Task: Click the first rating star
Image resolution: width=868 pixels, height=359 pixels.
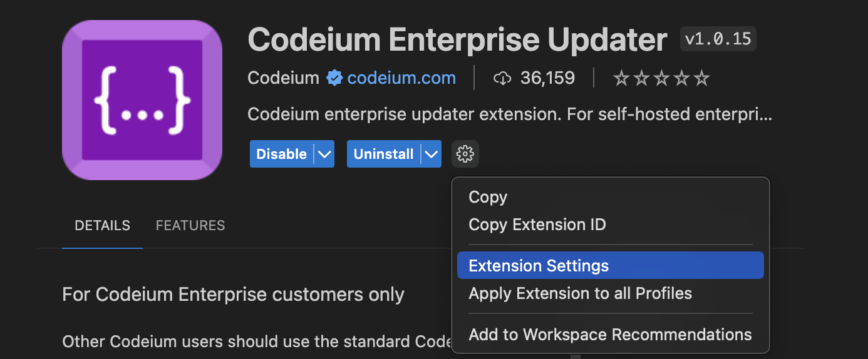Action: click(x=621, y=78)
